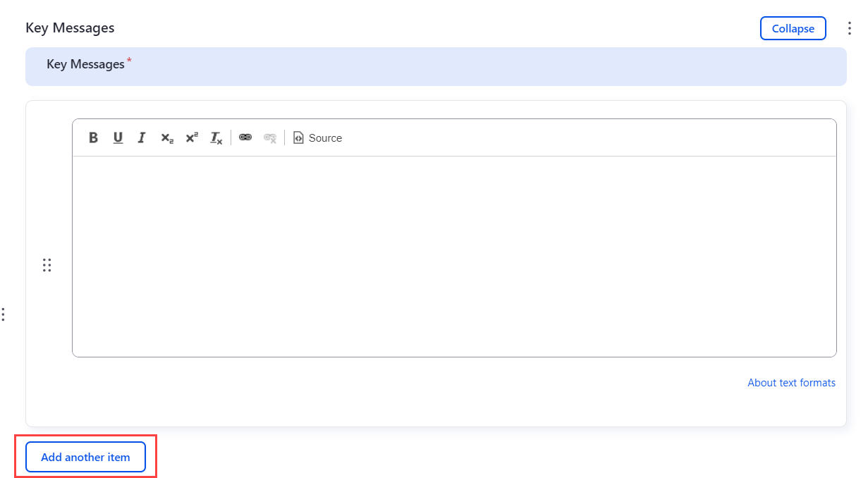Click the remove format icon
This screenshot has width=868, height=478.
tap(216, 138)
